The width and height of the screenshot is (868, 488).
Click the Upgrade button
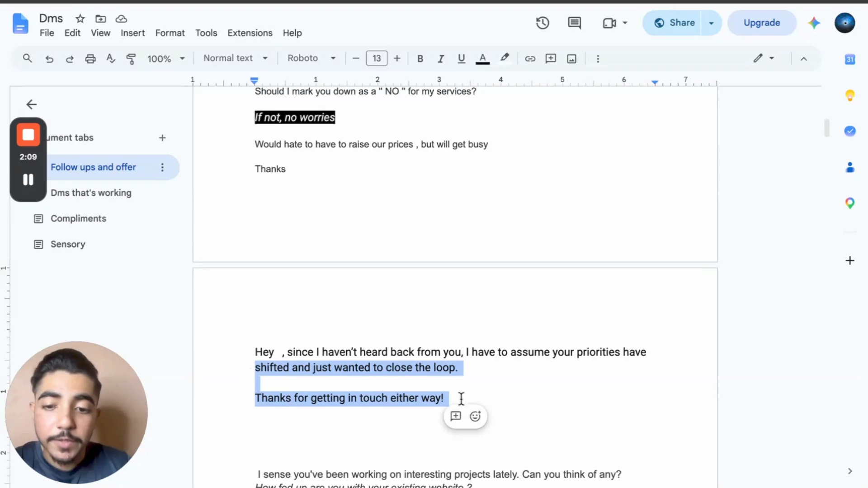pos(762,23)
